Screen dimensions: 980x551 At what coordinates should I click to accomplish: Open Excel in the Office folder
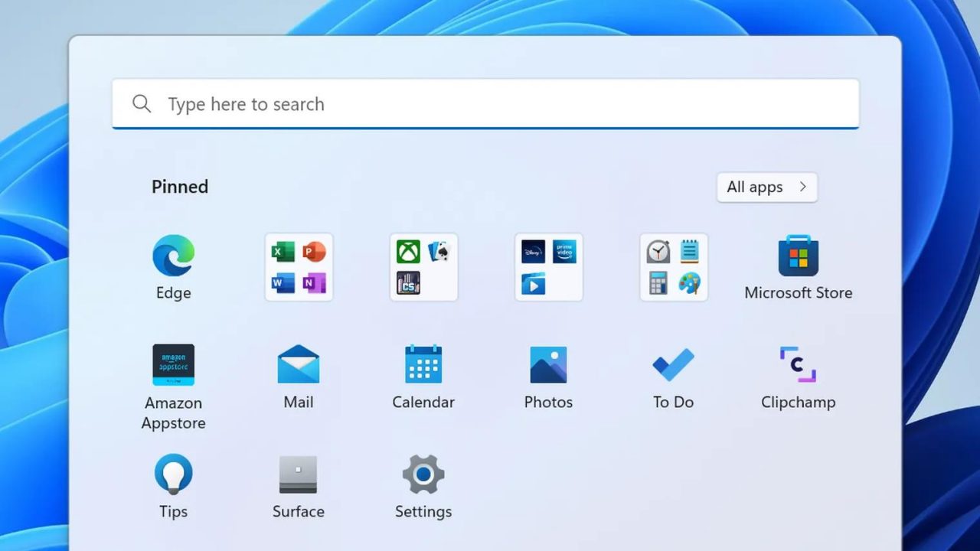click(283, 251)
